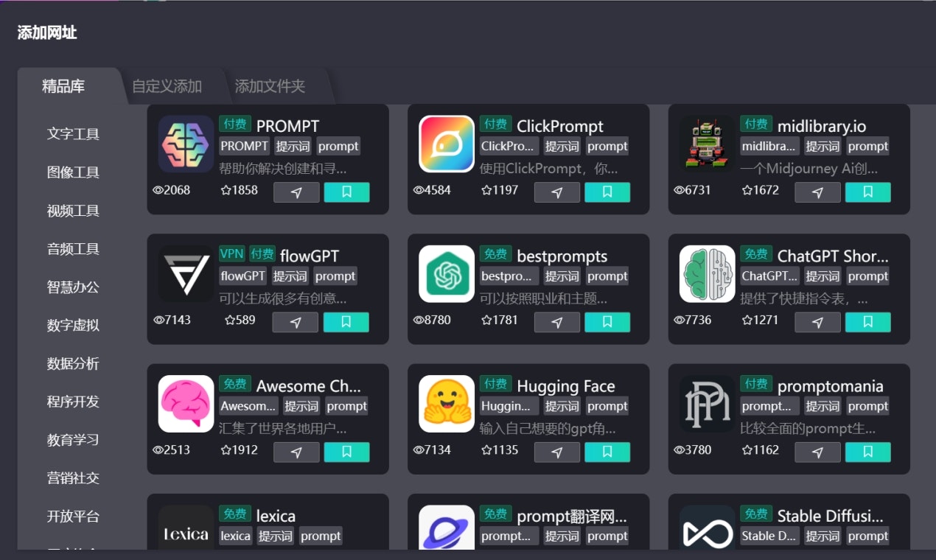
Task: Click the VPN badge on flowGPT card
Action: click(x=232, y=253)
